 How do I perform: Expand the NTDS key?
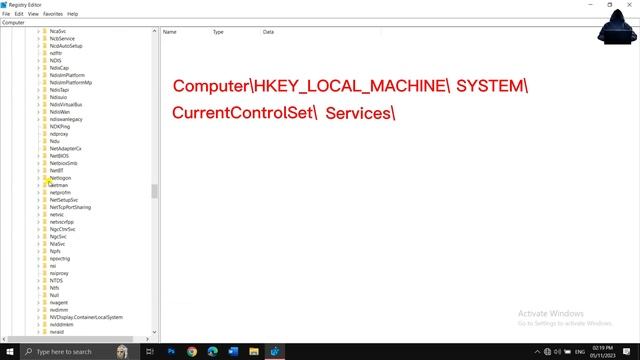point(38,280)
